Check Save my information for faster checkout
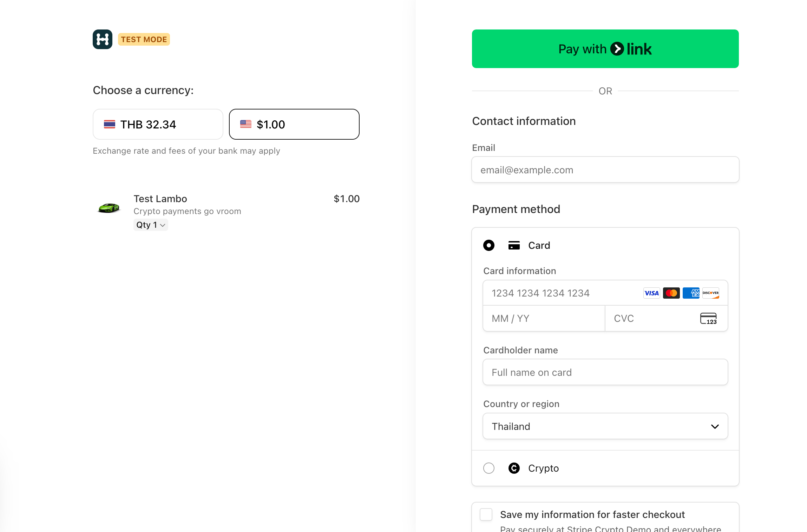Image resolution: width=807 pixels, height=532 pixels. (x=486, y=514)
